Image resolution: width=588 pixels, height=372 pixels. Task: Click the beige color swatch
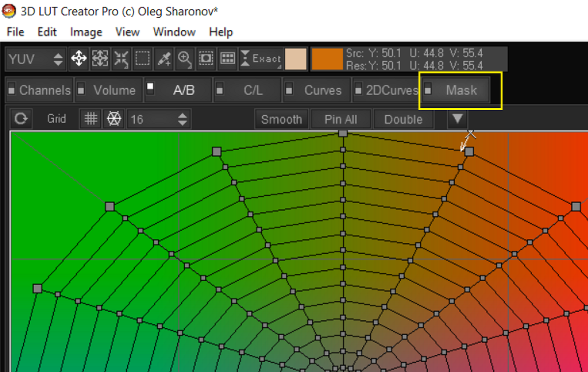(296, 59)
